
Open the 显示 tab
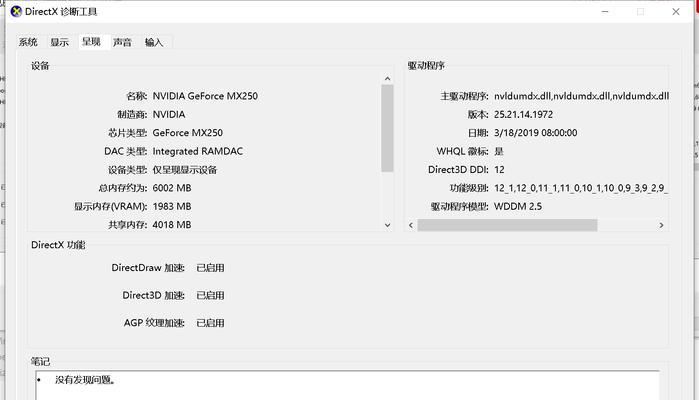click(59, 42)
